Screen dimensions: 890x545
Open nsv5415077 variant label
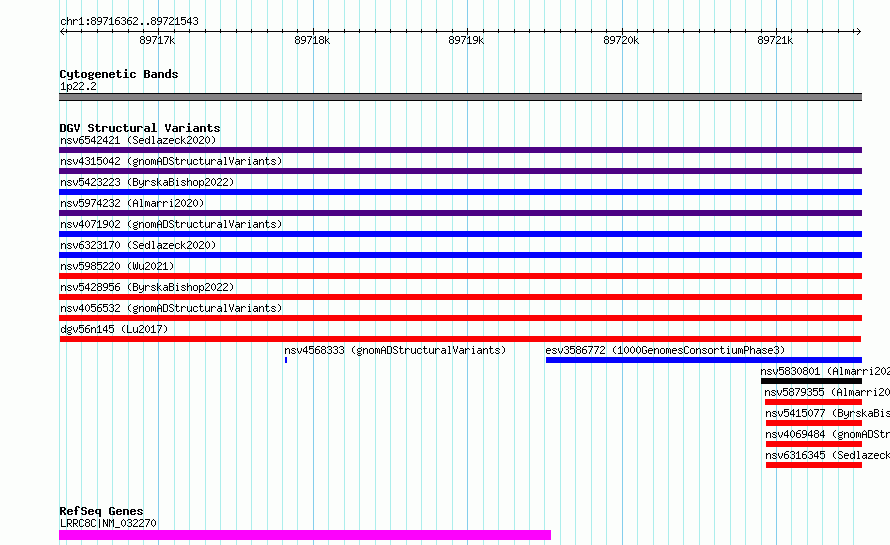pos(828,413)
